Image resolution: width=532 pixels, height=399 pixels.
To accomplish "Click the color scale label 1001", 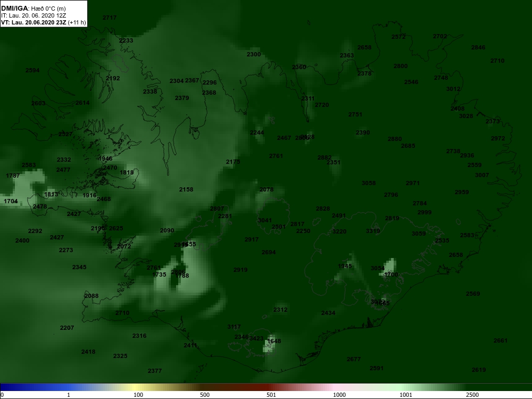I will 406,395.
